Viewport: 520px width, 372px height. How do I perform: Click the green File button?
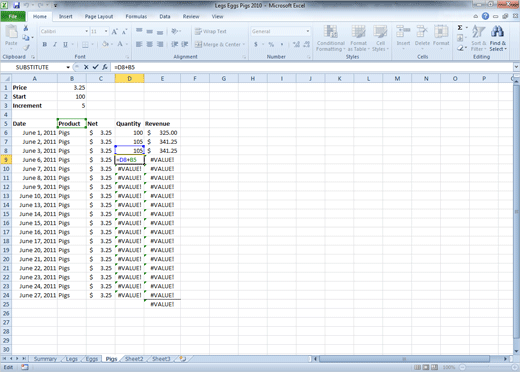[x=13, y=16]
